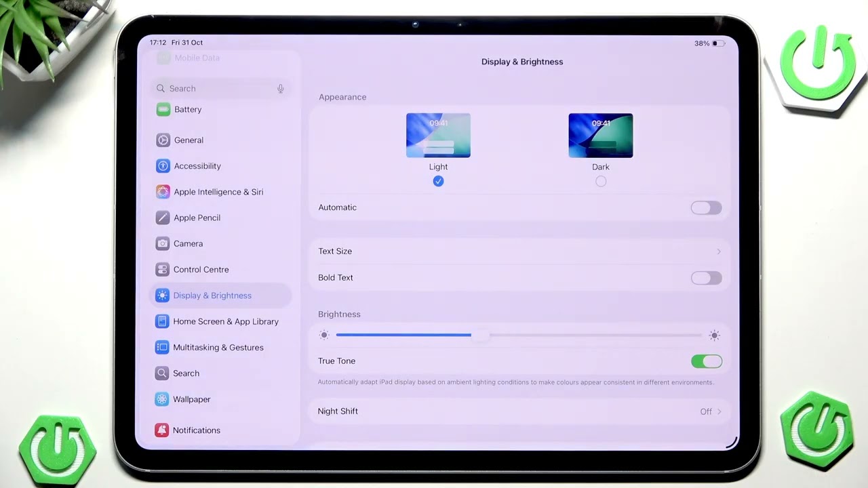
Task: Tap the battery status icon in status bar
Action: [718, 43]
